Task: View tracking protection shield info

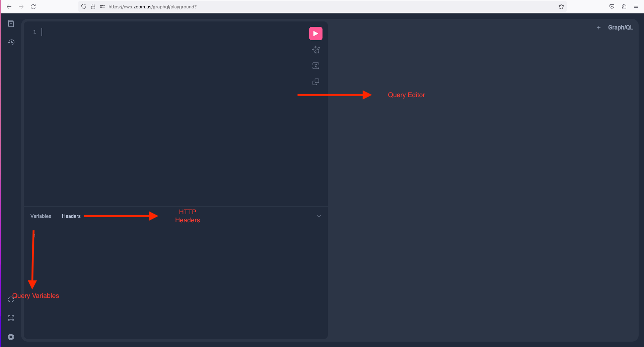Action: click(83, 6)
